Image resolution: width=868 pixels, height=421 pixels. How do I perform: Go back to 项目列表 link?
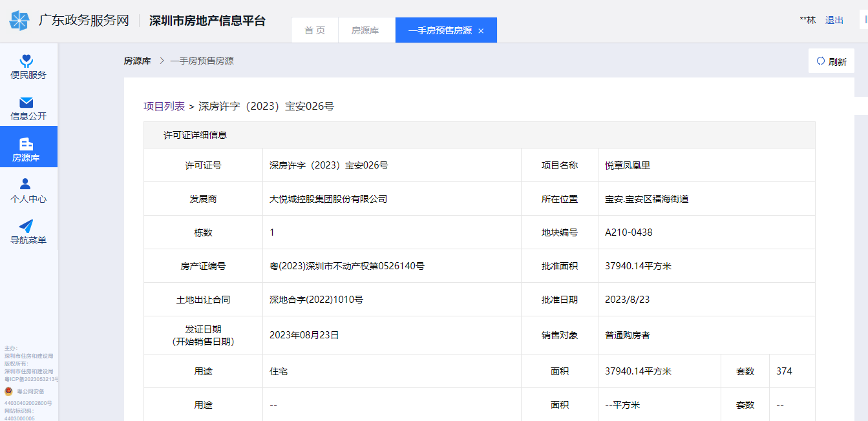[164, 106]
